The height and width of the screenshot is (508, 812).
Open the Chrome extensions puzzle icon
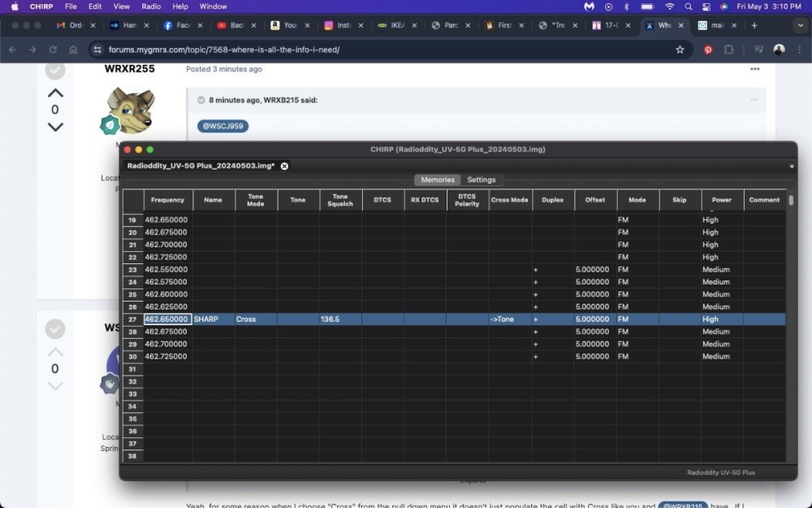[728, 50]
